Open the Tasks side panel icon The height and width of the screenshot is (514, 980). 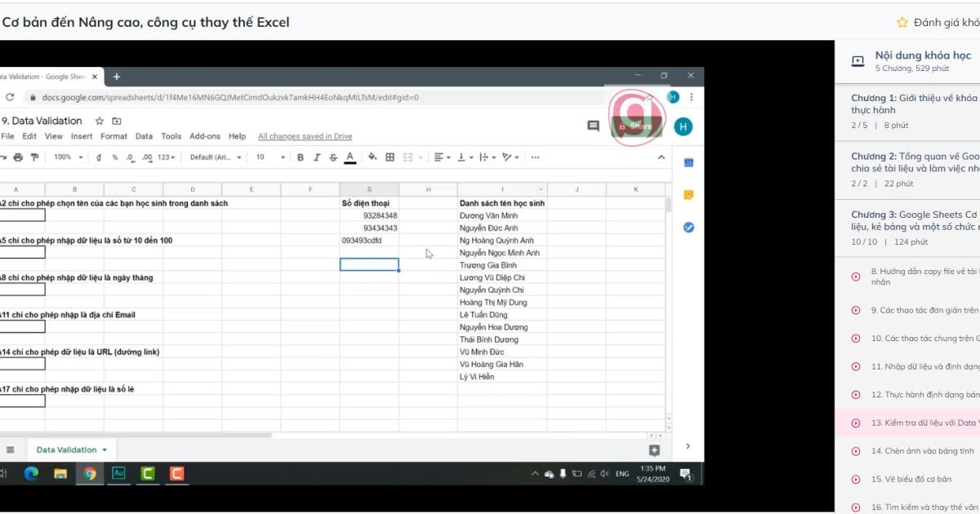tap(688, 227)
